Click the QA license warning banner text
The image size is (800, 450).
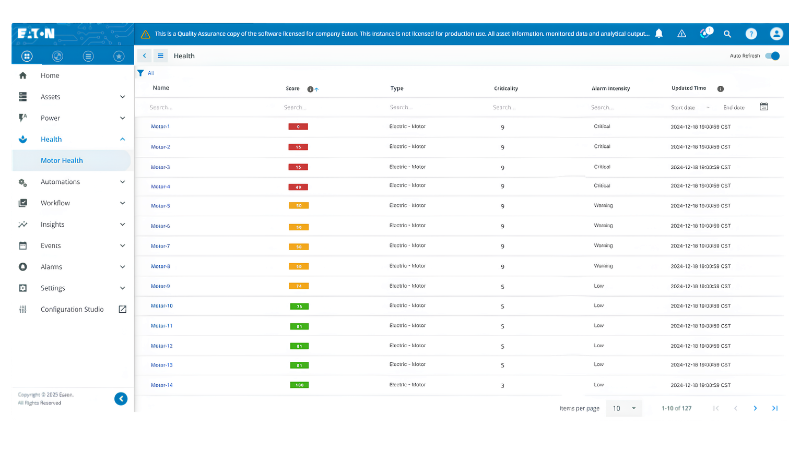(x=402, y=34)
